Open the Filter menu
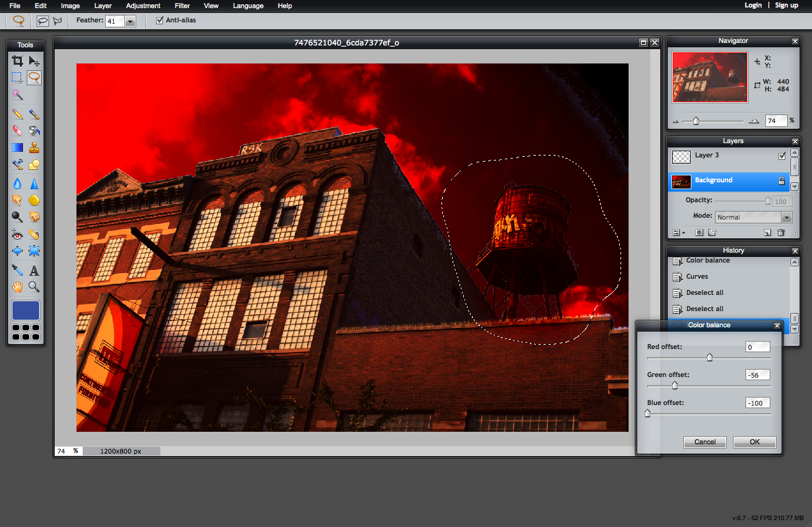 [182, 6]
